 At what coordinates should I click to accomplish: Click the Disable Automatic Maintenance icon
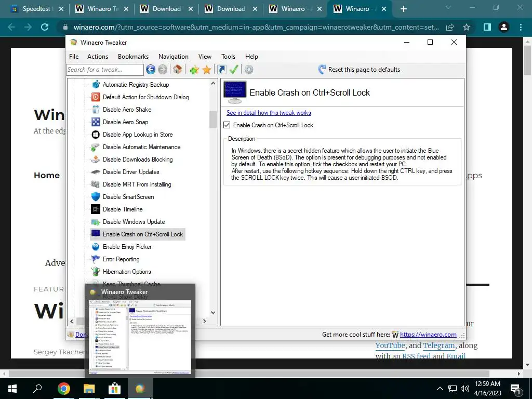(96, 147)
